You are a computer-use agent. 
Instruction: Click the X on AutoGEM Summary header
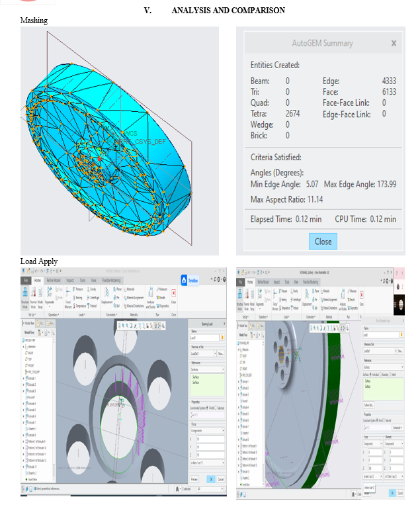point(394,43)
